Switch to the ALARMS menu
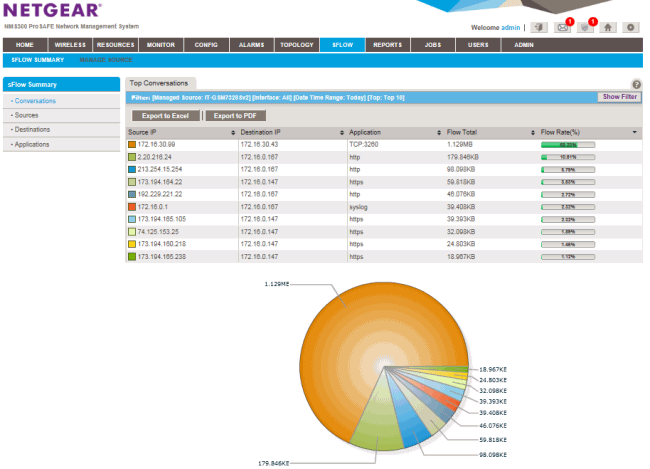 pos(251,45)
